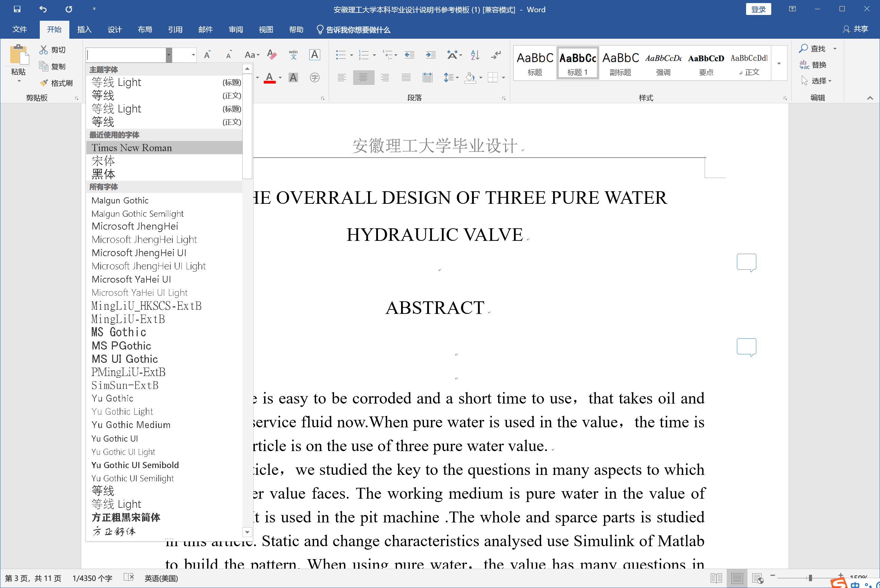Open the font size dropdown arrow
This screenshot has height=588, width=880.
[x=193, y=55]
